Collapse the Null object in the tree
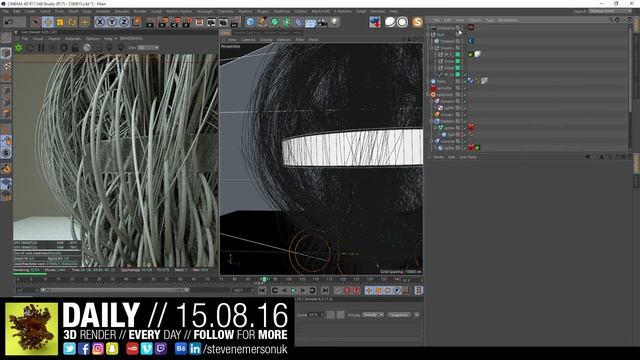Viewport: 640px width, 360px height. tap(429, 35)
